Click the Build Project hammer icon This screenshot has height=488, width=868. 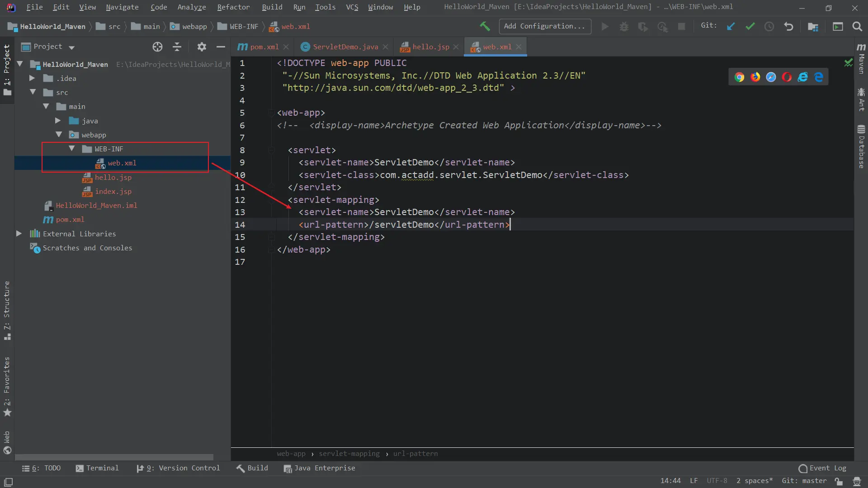(485, 26)
